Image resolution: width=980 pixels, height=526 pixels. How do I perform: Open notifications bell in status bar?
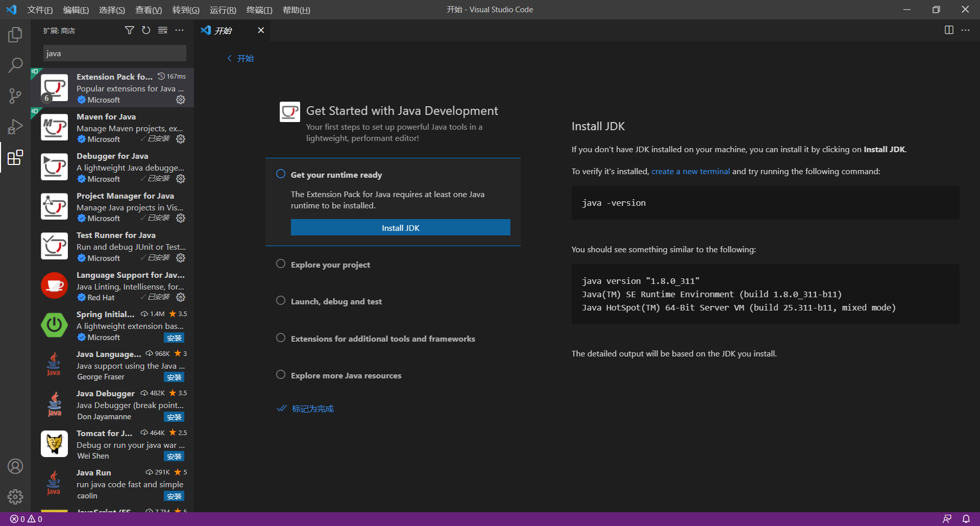(966, 519)
